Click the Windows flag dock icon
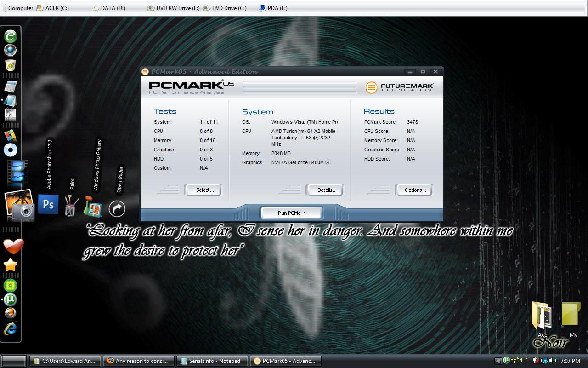Viewport: 588px width, 368px height. [10, 136]
